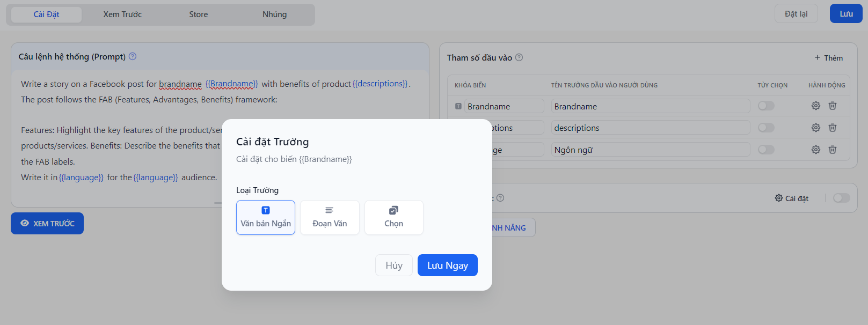Delete the Ngôn ngữ variable row
The height and width of the screenshot is (325, 868).
tap(832, 150)
